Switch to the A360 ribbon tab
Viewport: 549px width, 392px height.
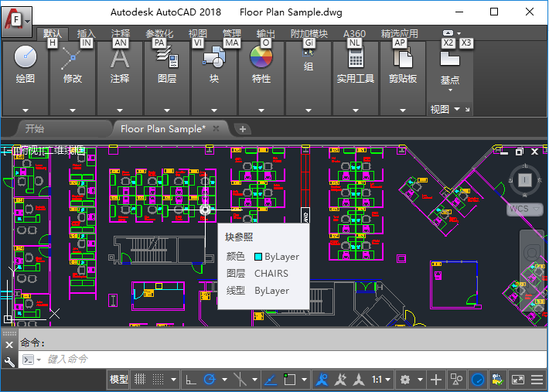click(x=354, y=33)
